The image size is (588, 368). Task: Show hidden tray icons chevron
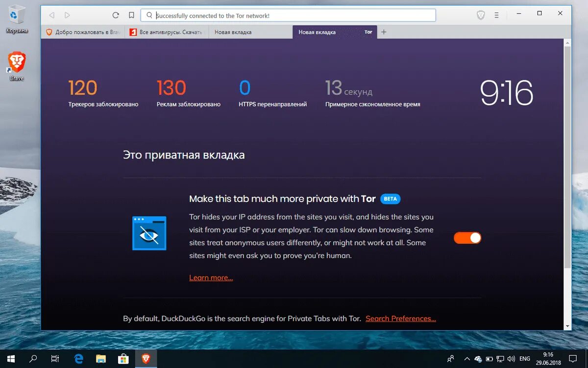[x=467, y=359]
